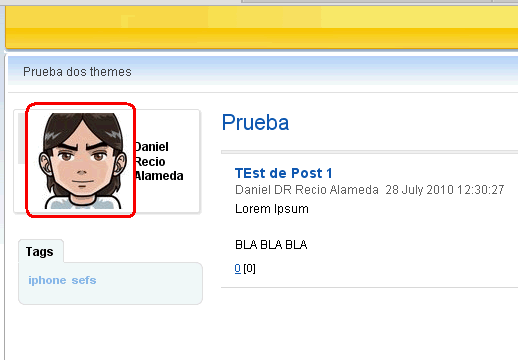The height and width of the screenshot is (360, 518).
Task: Click the Lorem Ipsum post text
Action: coord(272,209)
